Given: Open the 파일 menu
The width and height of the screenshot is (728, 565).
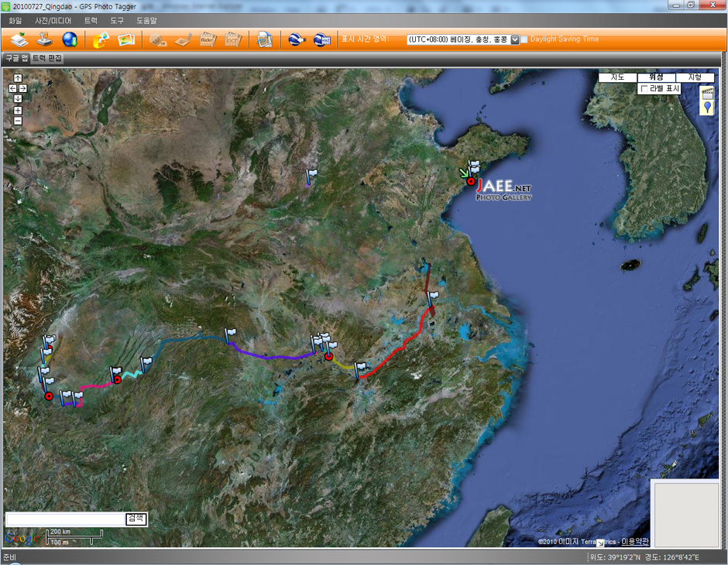Looking at the screenshot, I should coord(15,21).
